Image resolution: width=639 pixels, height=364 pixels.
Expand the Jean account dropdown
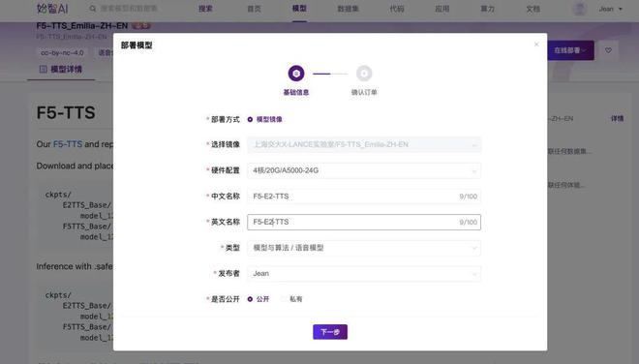611,9
